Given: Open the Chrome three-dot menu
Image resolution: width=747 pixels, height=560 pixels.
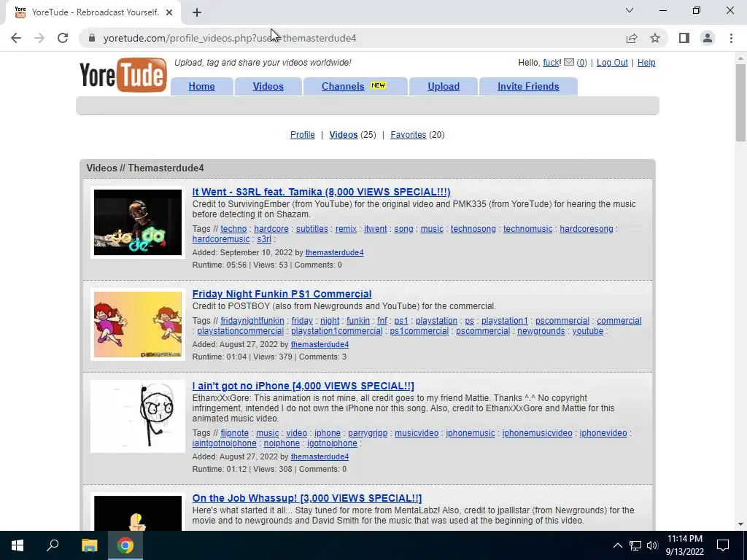Looking at the screenshot, I should tap(731, 38).
